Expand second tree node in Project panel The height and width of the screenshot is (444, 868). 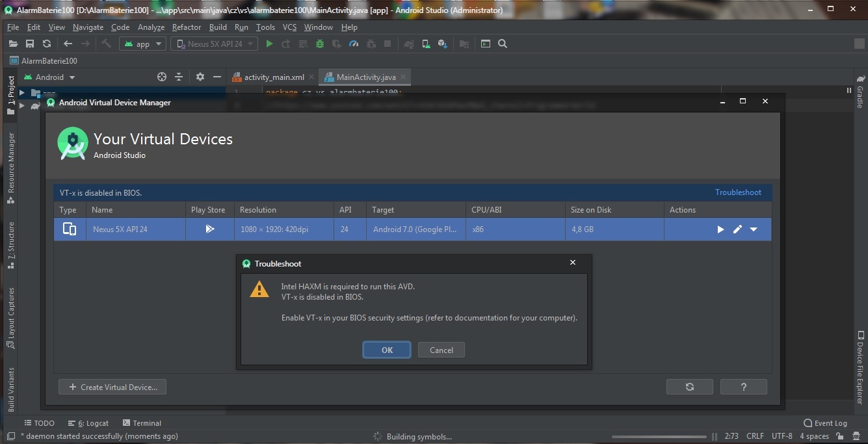[x=21, y=106]
